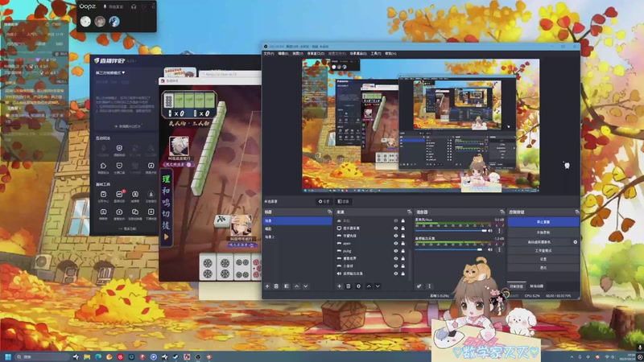Toggle visibility eye for 魔兽世界 source
The image size is (644, 362).
coord(396,258)
